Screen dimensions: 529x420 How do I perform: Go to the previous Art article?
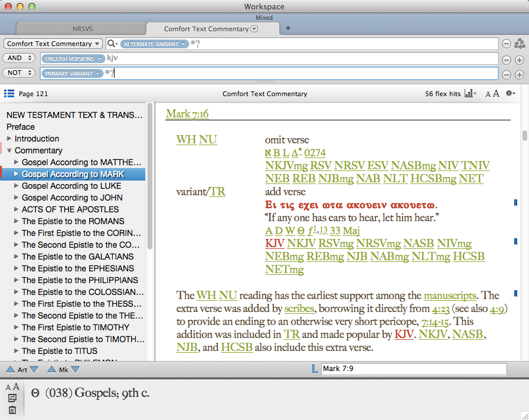tap(11, 369)
